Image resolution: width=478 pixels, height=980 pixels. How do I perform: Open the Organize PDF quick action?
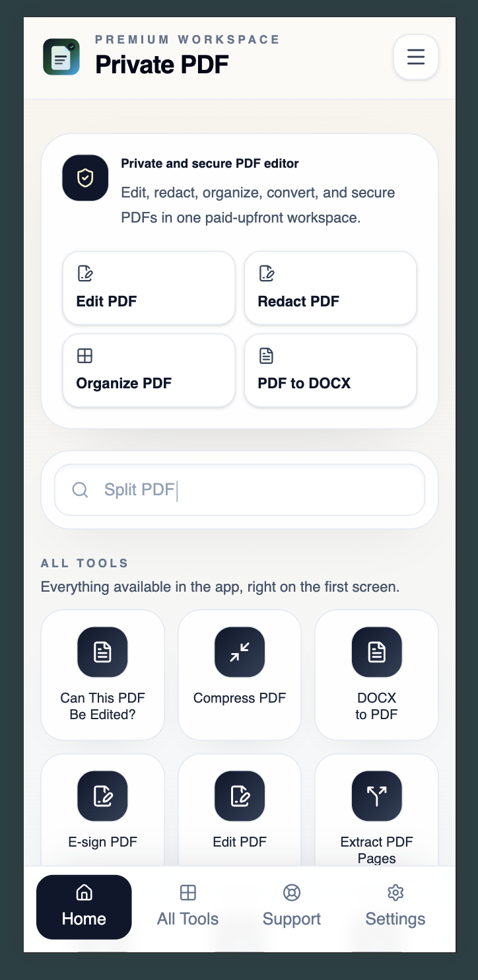click(149, 370)
